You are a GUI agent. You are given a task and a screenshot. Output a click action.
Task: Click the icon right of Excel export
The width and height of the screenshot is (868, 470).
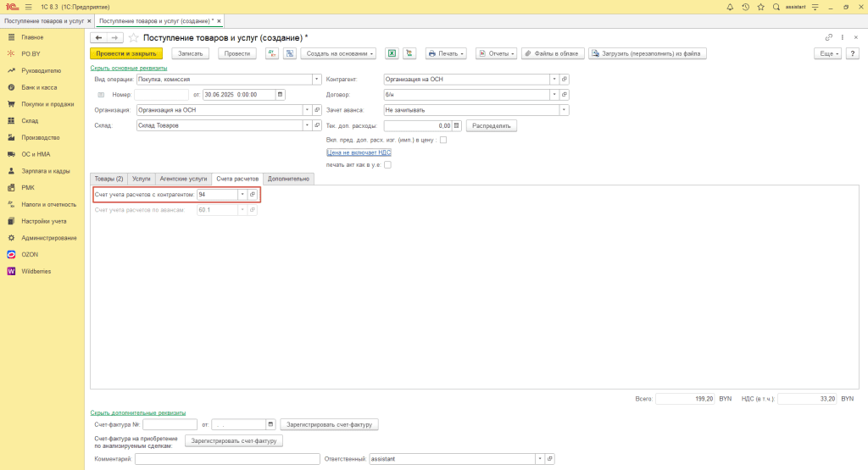(409, 53)
